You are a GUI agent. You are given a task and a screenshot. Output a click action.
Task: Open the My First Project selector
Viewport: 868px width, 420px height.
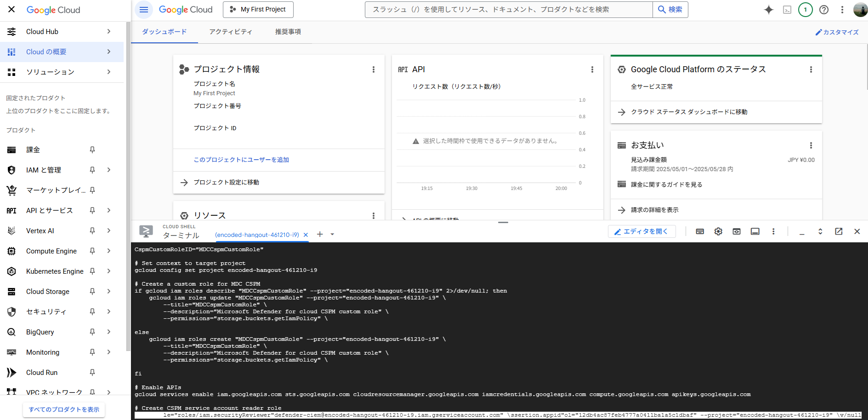click(x=258, y=9)
